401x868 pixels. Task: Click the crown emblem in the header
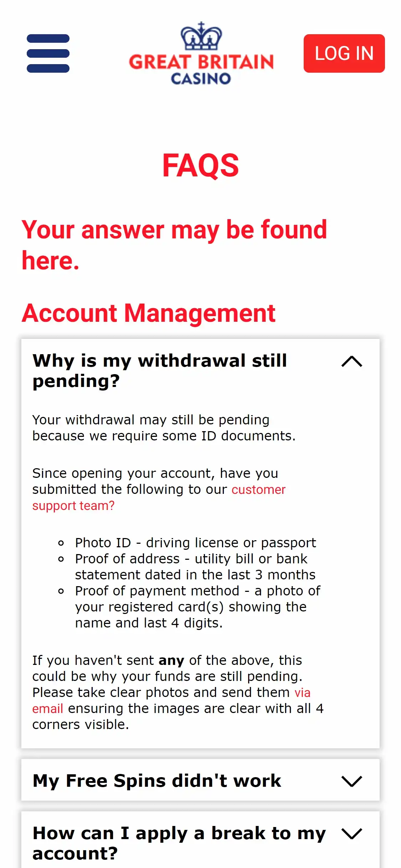click(201, 36)
